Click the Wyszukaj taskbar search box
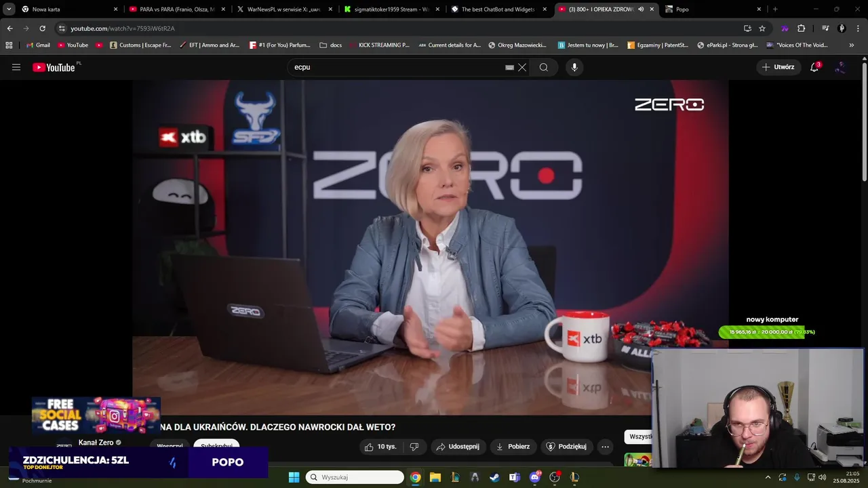This screenshot has width=868, height=488. (355, 477)
